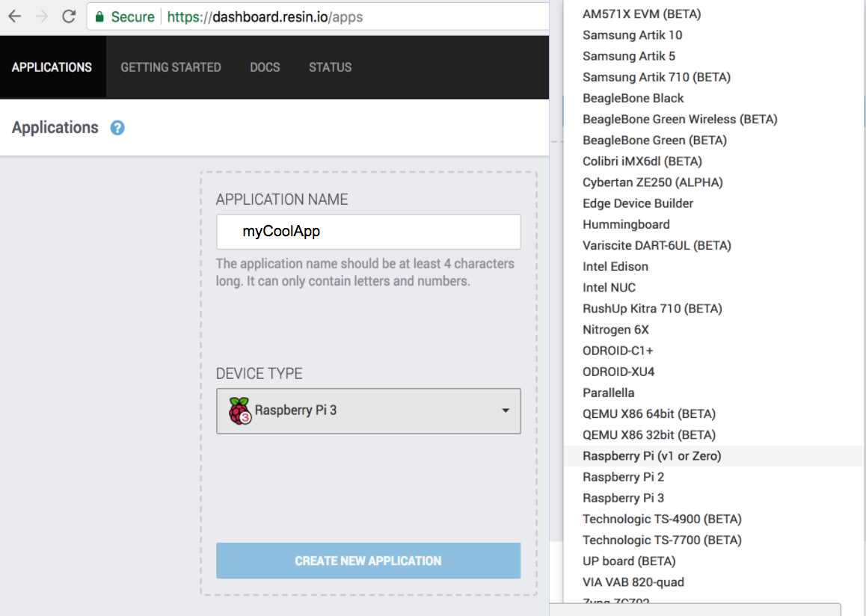Pick Intel Edison from device list
The height and width of the screenshot is (616, 866).
coord(615,266)
